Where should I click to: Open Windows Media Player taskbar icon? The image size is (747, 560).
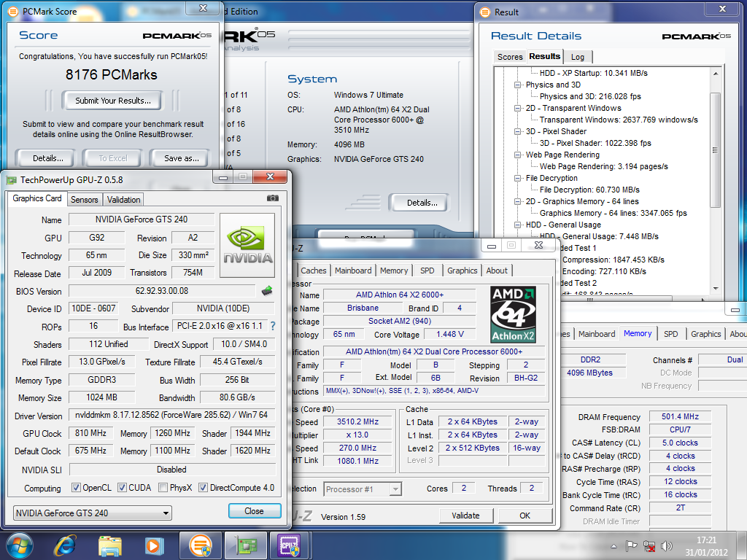[153, 545]
